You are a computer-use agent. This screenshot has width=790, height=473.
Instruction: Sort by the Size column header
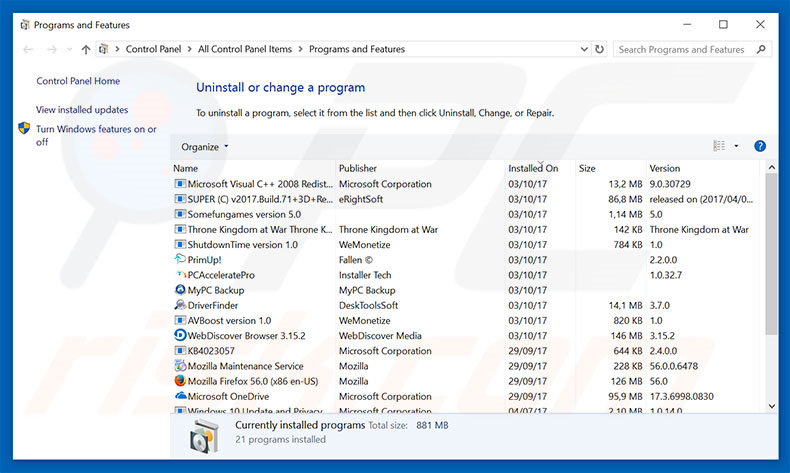(x=587, y=168)
